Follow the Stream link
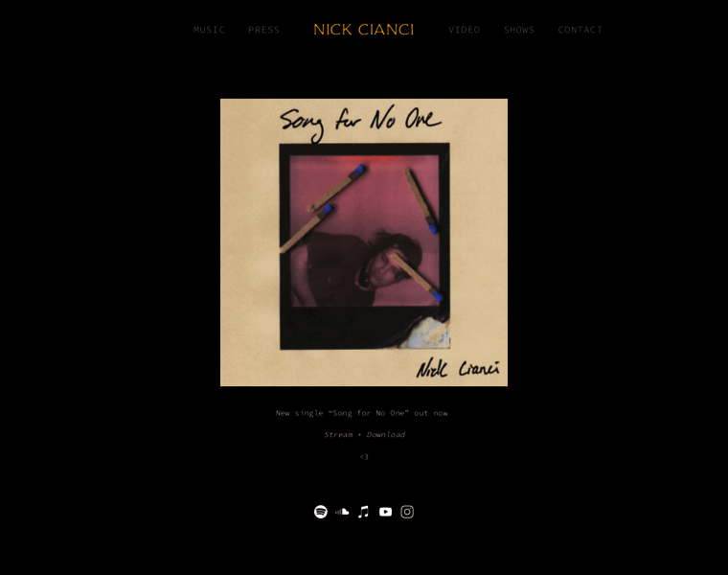 coord(338,435)
